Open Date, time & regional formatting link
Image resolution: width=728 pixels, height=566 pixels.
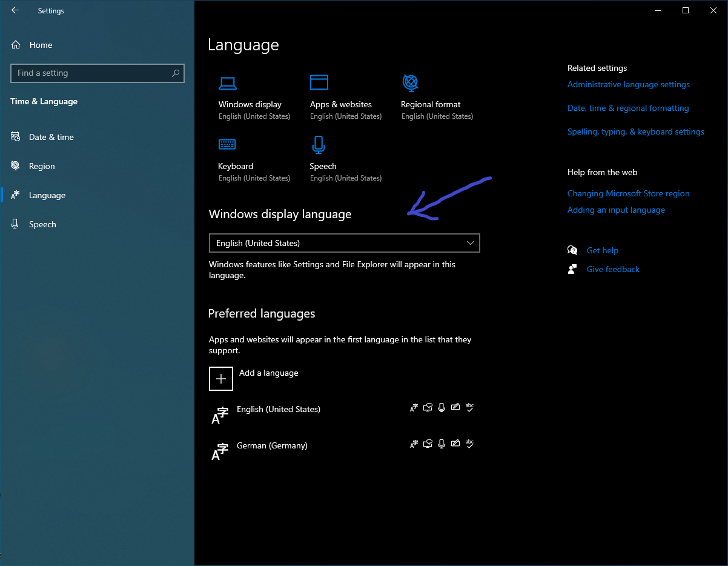click(628, 108)
